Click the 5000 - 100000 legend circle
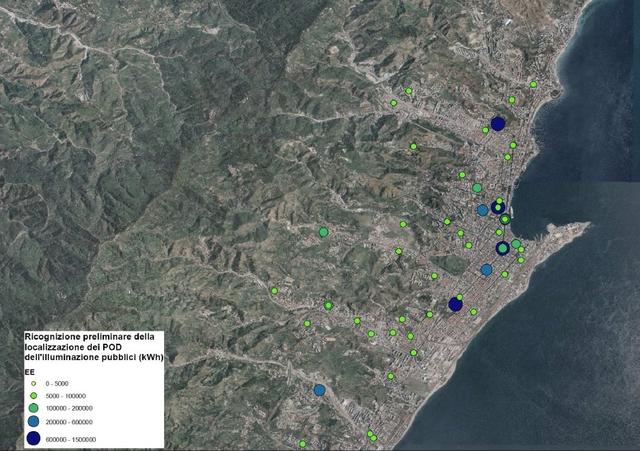640x451 pixels. pos(32,395)
